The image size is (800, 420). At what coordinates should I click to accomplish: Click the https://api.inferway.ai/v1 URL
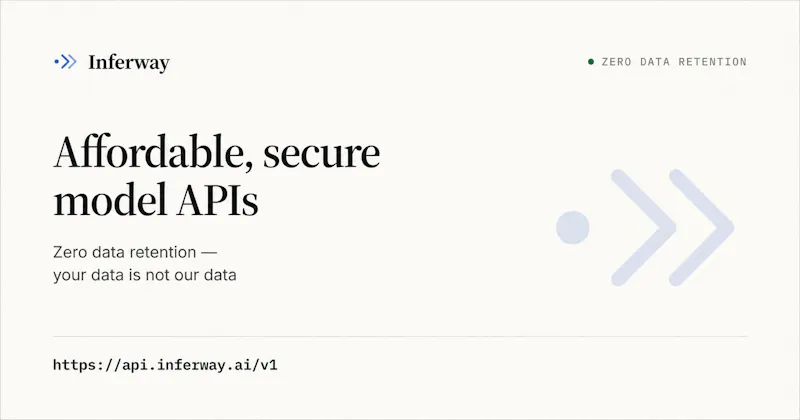pyautogui.click(x=165, y=365)
